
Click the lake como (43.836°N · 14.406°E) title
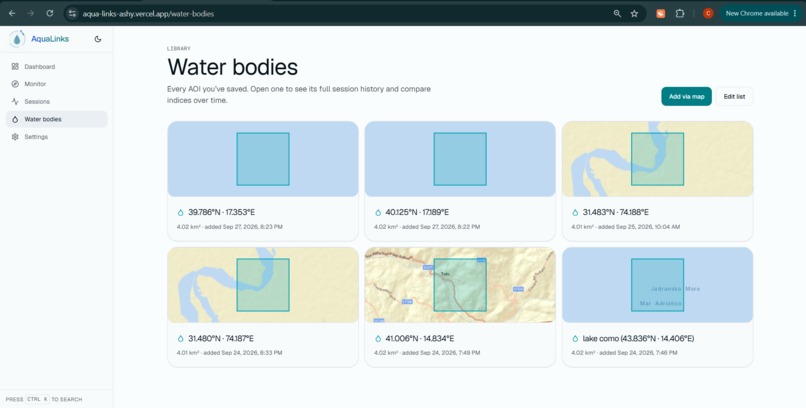pos(638,339)
